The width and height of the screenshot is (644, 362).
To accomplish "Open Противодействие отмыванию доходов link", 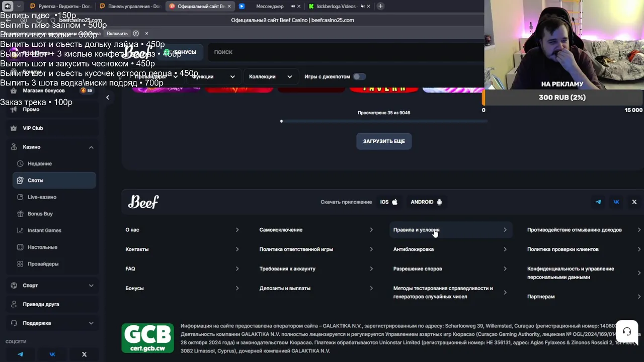I will (x=584, y=230).
